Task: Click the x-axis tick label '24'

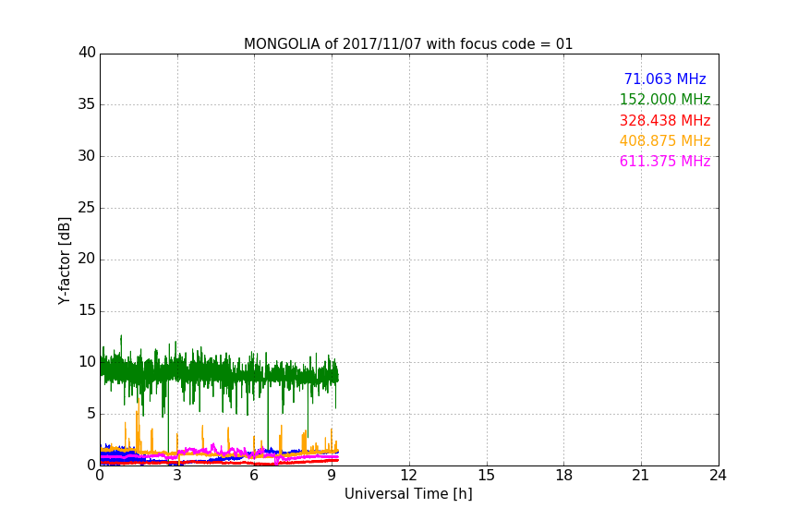Action: point(718,476)
